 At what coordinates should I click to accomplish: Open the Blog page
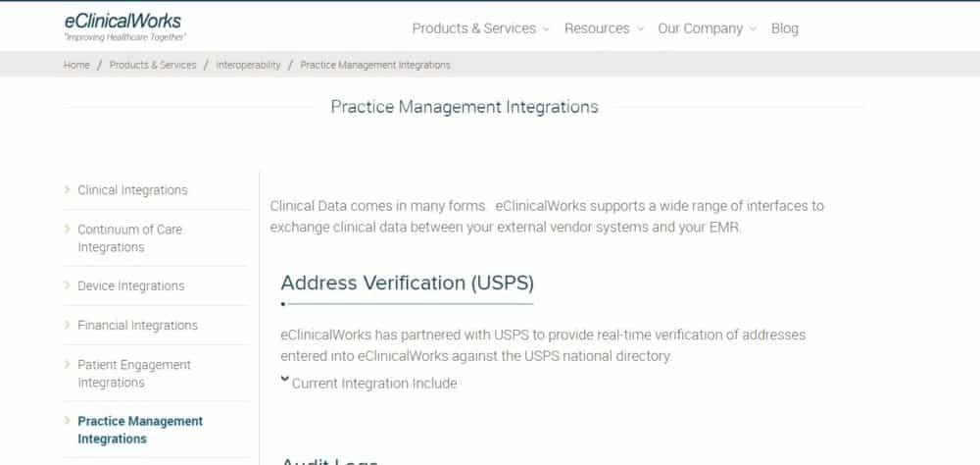(x=784, y=28)
